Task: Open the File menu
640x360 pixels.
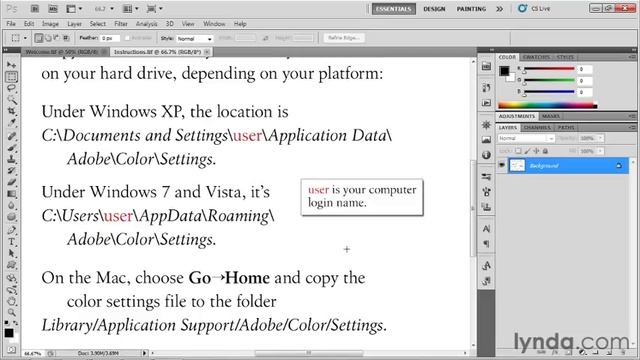Action: 11,24
